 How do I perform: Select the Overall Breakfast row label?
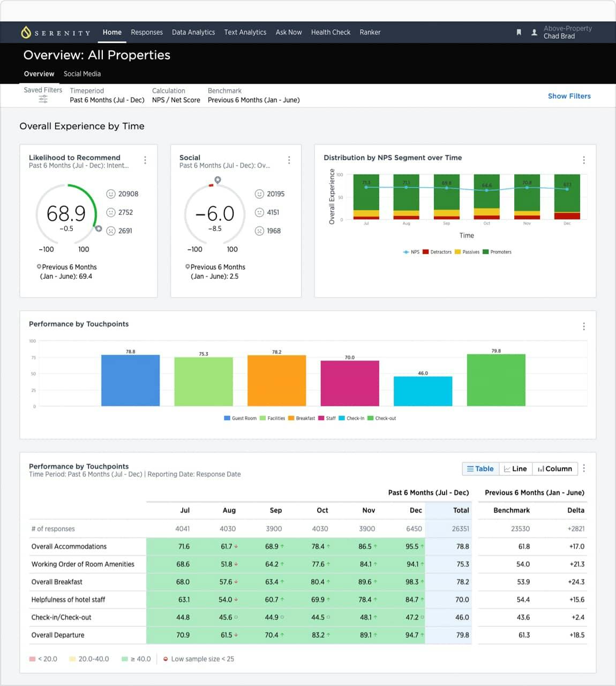pyautogui.click(x=57, y=582)
